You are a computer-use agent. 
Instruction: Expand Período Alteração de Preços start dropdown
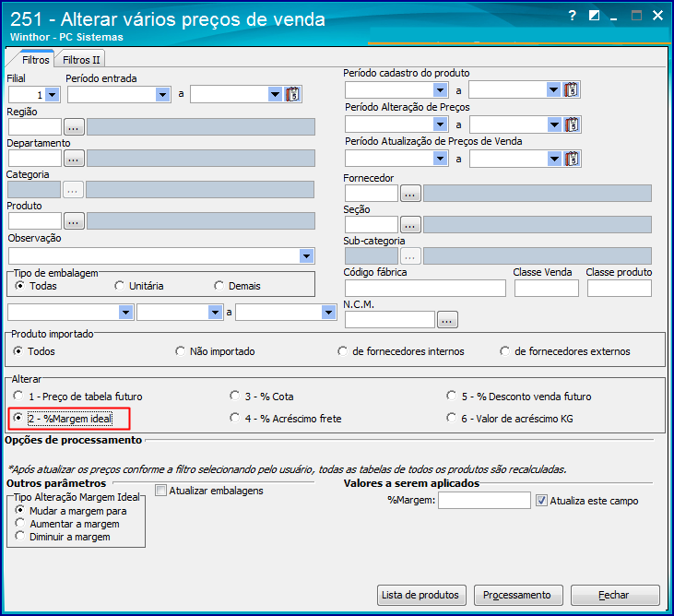click(x=440, y=124)
